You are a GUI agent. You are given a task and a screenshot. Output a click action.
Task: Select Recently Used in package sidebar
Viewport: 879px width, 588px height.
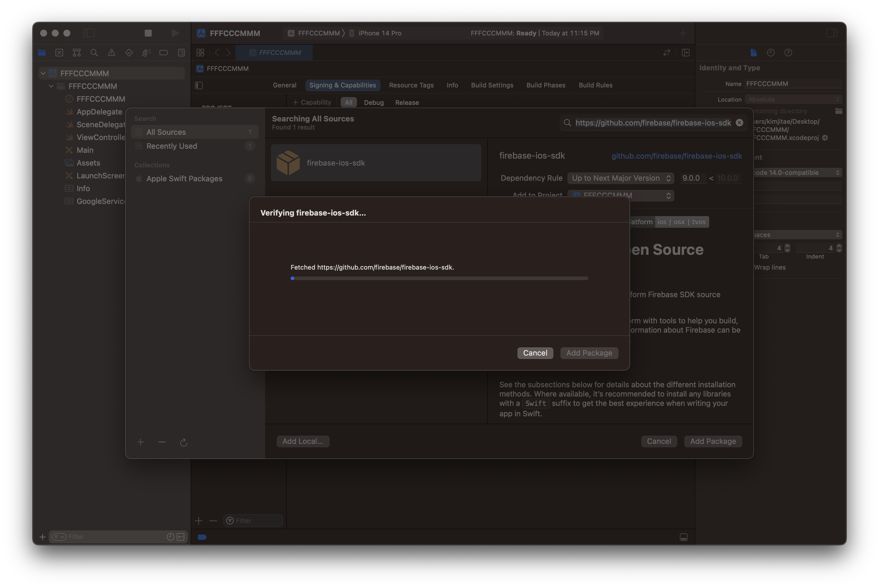(x=195, y=146)
